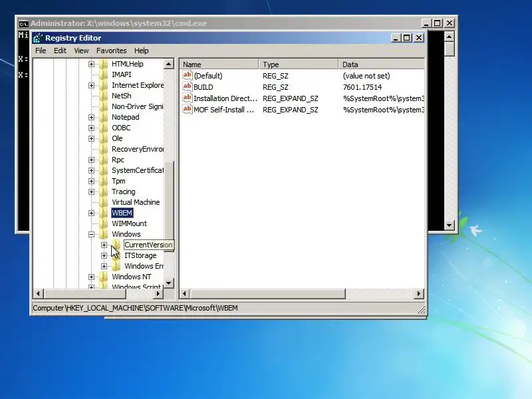Sort values by Type column header
532x399 pixels.
[x=299, y=64]
